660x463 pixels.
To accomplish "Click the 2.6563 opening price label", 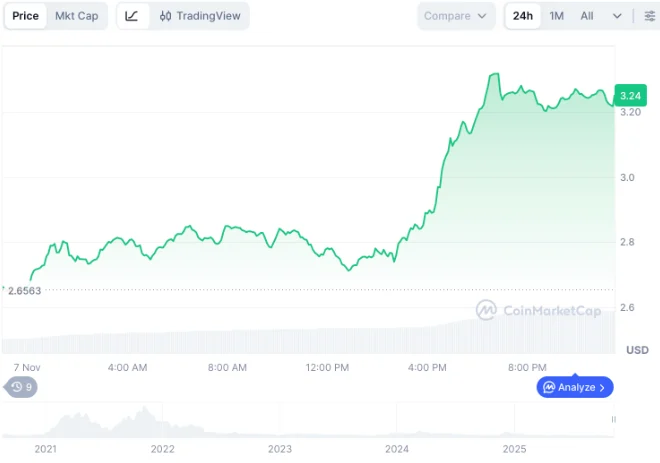I will point(30,290).
